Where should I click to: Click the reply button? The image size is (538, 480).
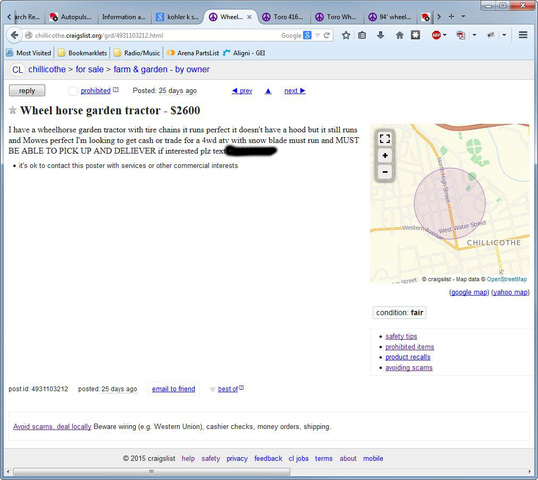click(27, 91)
